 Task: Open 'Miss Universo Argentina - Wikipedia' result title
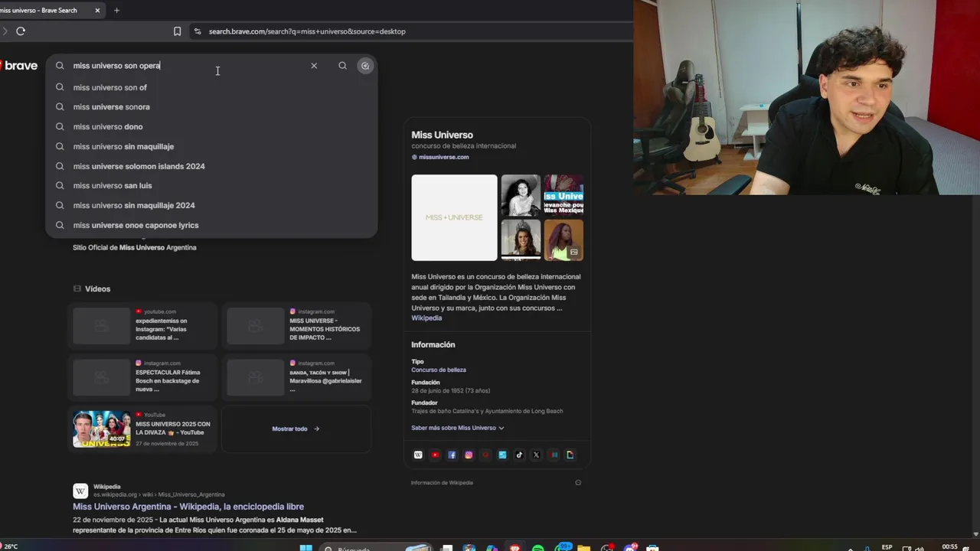point(188,507)
